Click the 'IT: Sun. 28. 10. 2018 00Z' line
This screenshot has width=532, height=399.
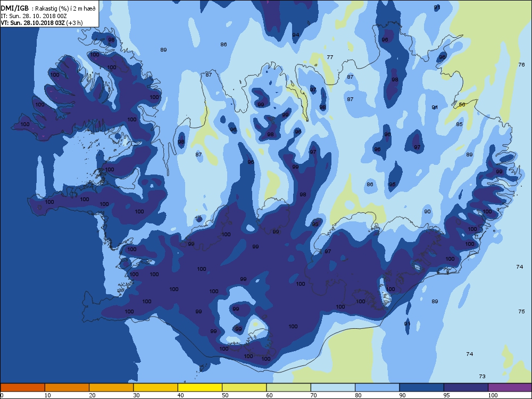coord(34,16)
